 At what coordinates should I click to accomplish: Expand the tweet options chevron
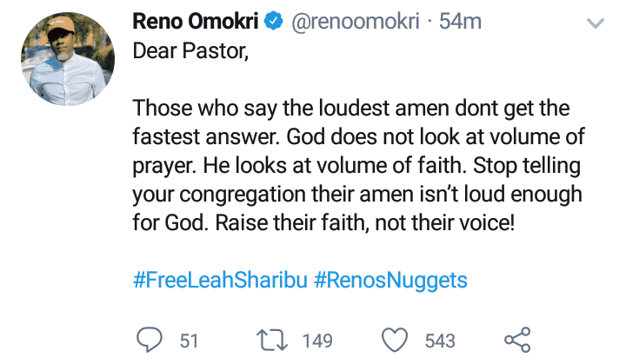pos(595,23)
